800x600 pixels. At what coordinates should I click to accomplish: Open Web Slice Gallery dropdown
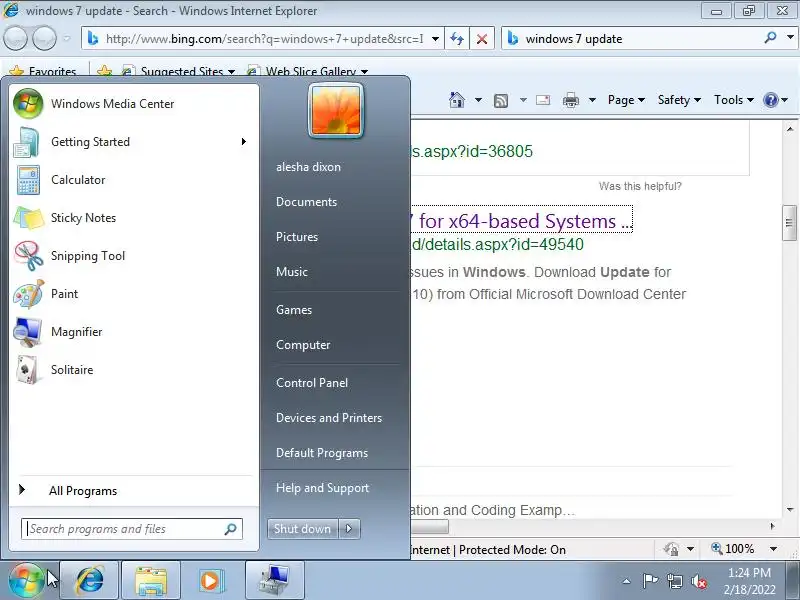point(364,71)
